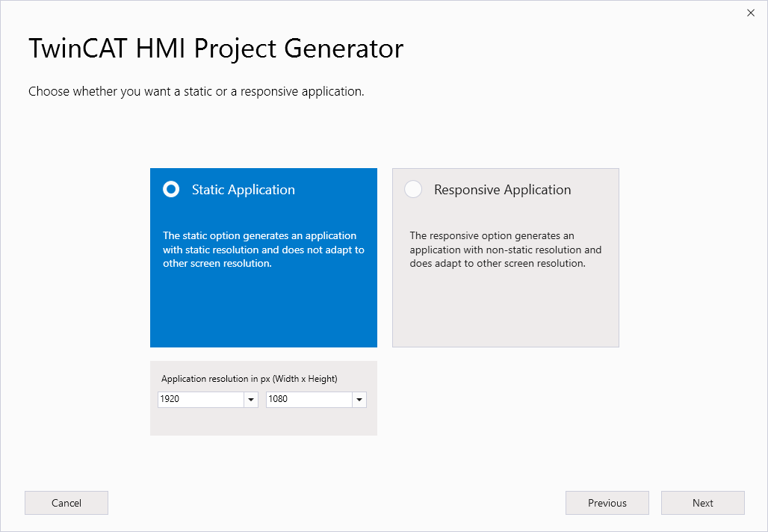Screen dimensions: 768x532
Task: Open the width resolution dropdown arrow
Action: click(x=251, y=400)
